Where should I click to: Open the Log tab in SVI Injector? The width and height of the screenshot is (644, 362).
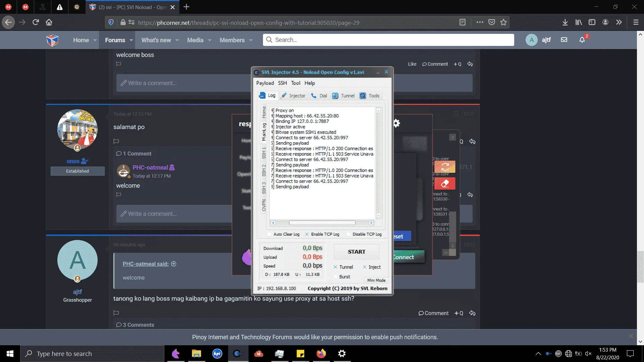(267, 96)
